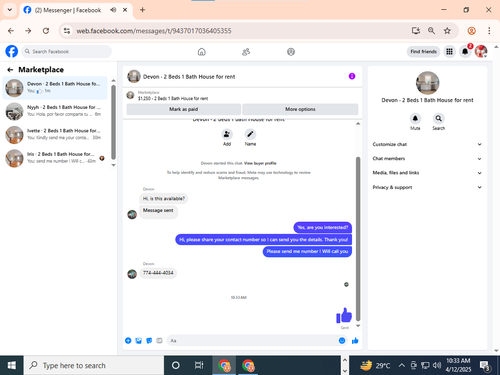This screenshot has height=375, width=500.
Task: Go back using the Marketplace back arrow
Action: pos(10,70)
